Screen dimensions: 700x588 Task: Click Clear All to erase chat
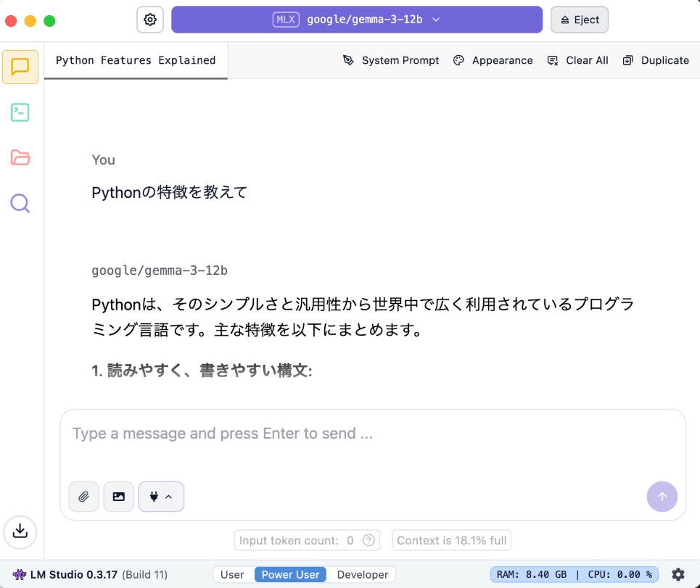578,60
